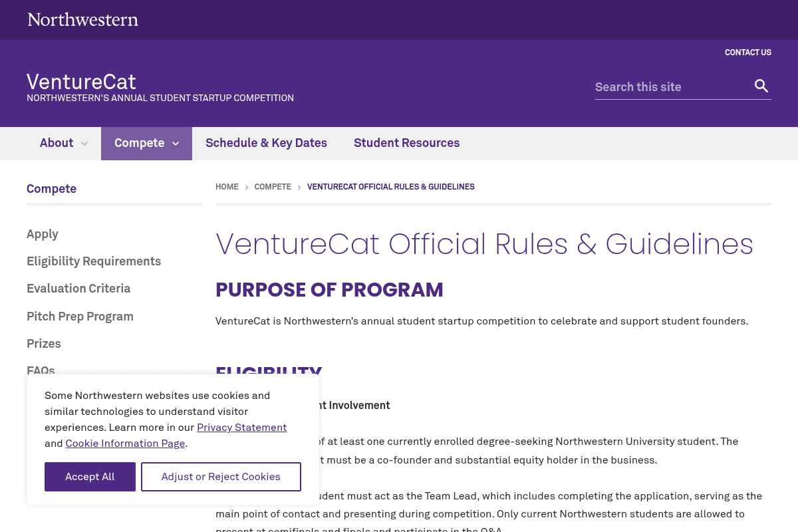Click Adjust or Reject Cookies button
The height and width of the screenshot is (532, 798).
click(x=221, y=477)
